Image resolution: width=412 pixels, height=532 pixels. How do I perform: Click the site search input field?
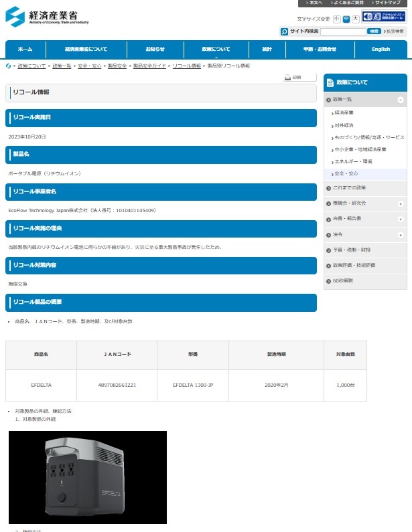tap(343, 31)
